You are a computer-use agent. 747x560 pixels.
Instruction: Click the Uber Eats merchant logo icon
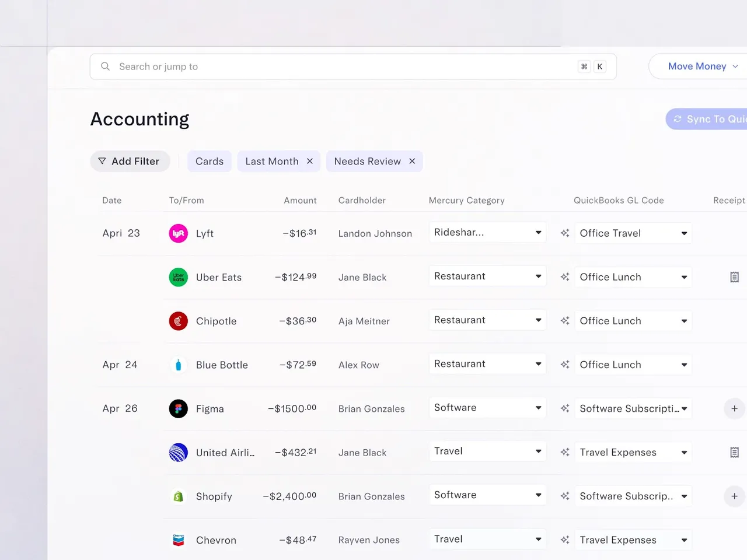(178, 277)
